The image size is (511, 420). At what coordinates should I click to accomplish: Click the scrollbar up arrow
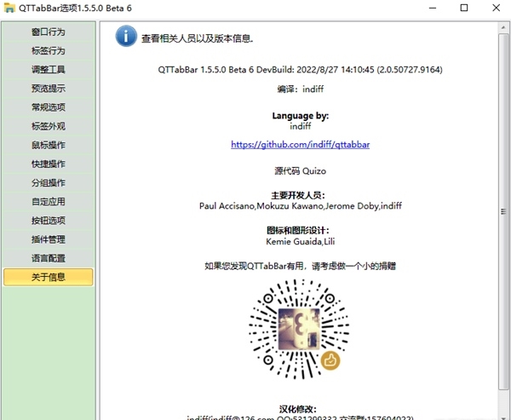(x=503, y=28)
